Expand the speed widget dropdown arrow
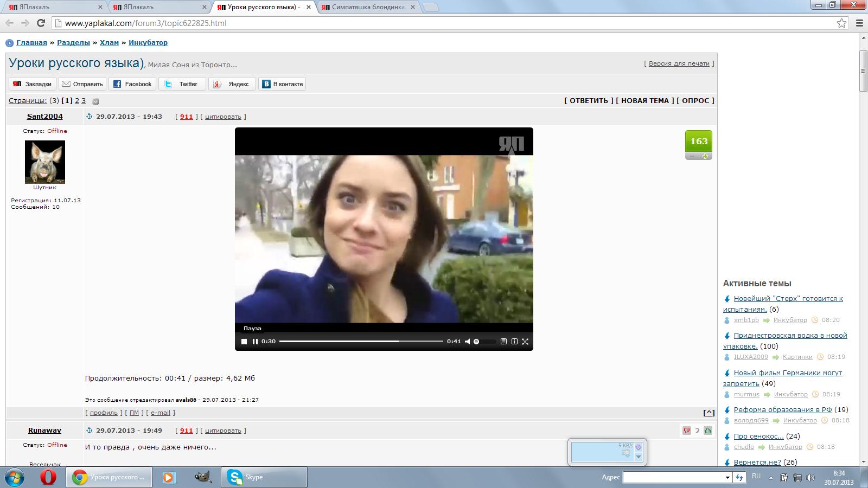The height and width of the screenshot is (488, 868). tap(639, 457)
